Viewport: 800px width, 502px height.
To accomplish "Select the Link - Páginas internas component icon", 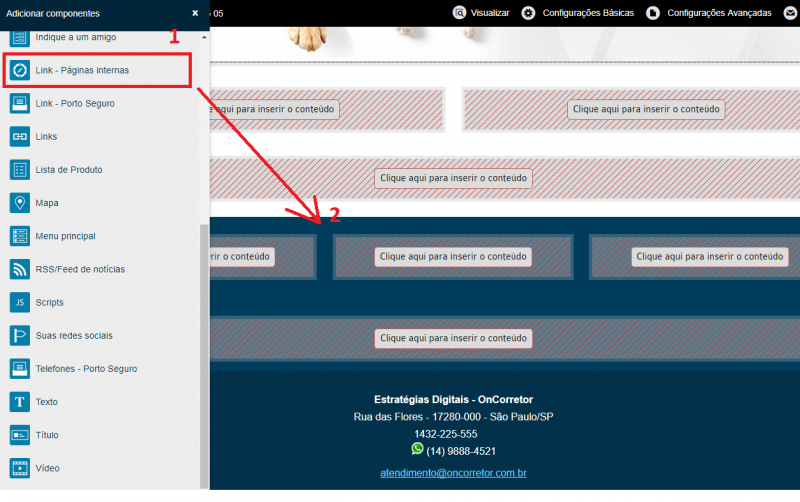I will [x=19, y=70].
